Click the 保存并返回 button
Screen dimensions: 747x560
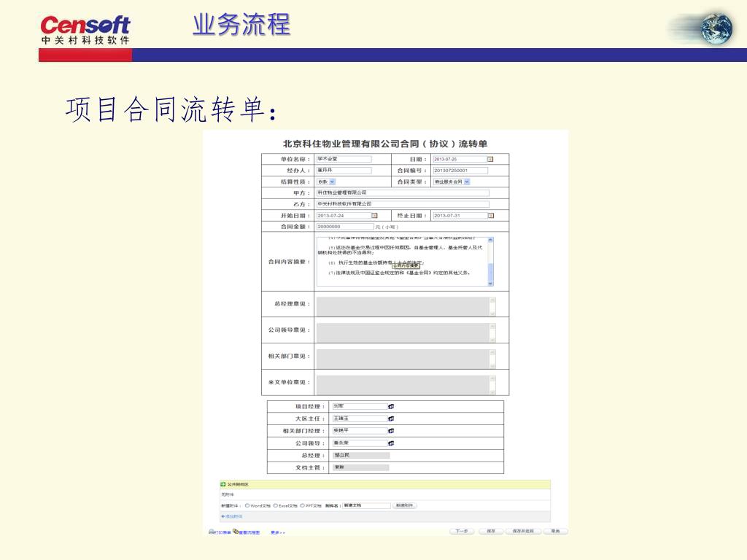coord(522,531)
